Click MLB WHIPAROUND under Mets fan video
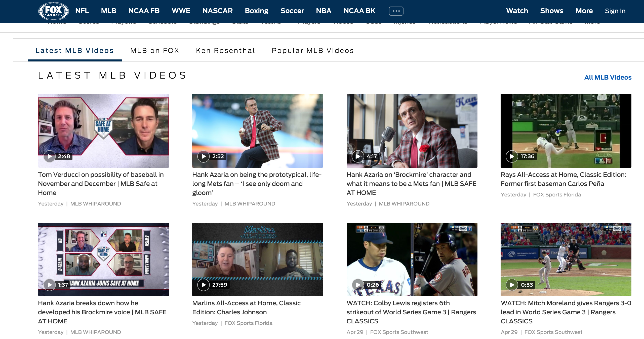 click(250, 204)
